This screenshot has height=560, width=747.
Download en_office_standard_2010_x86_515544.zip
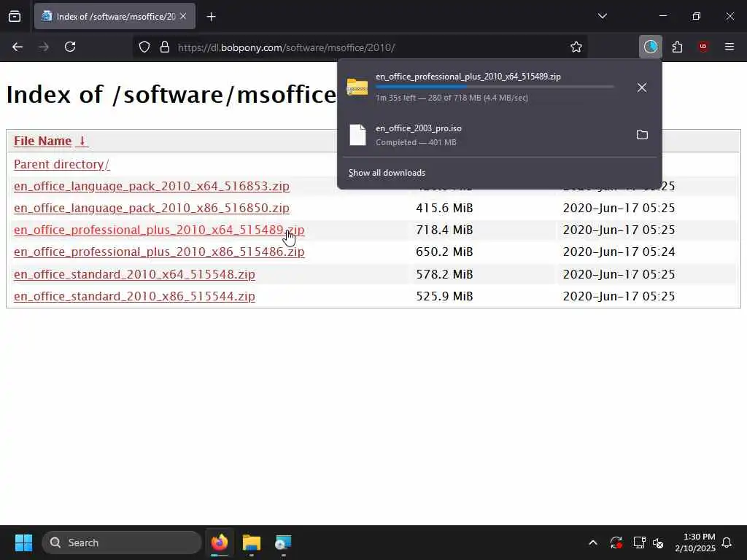(x=134, y=296)
